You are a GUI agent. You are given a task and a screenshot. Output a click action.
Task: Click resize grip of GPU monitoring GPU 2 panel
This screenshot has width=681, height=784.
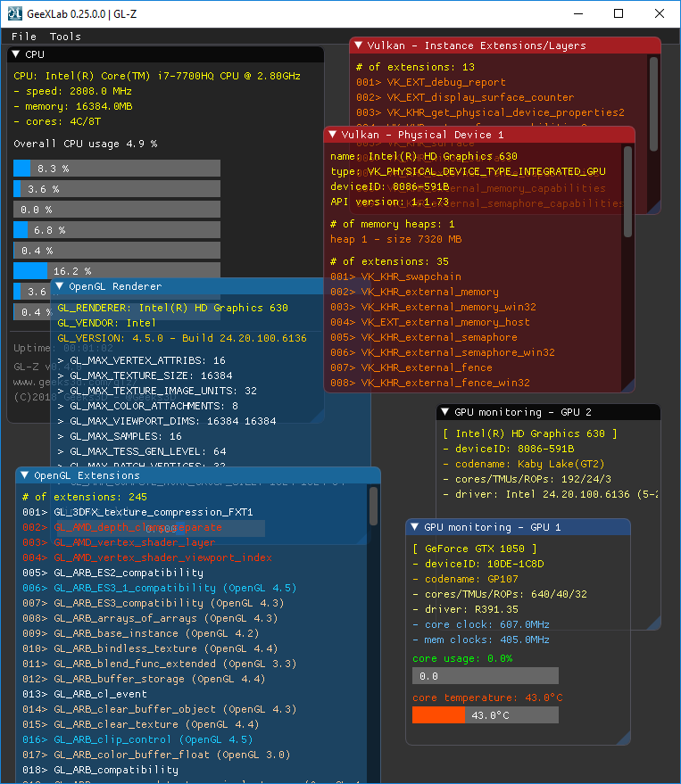[654, 623]
